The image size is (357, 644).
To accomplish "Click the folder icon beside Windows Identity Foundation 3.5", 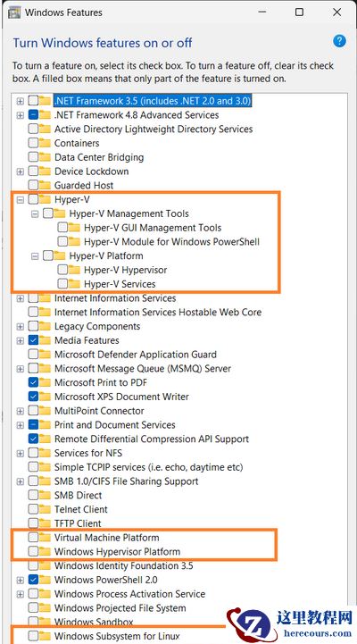I will [x=45, y=565].
